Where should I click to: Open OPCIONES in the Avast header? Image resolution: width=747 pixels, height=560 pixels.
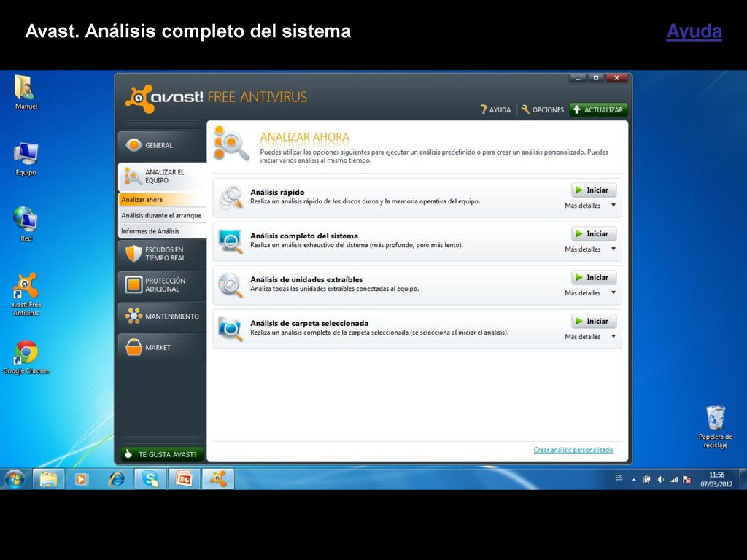click(x=543, y=109)
